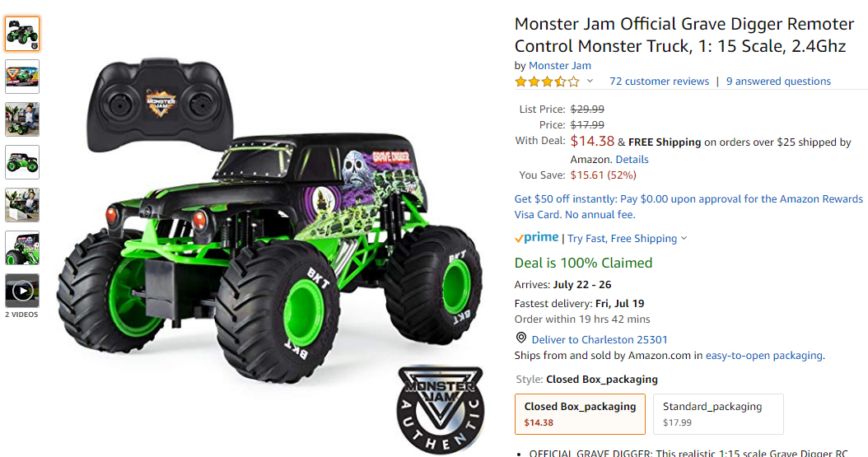Click the delivery location pin icon
This screenshot has width=868, height=457.
pyautogui.click(x=521, y=338)
